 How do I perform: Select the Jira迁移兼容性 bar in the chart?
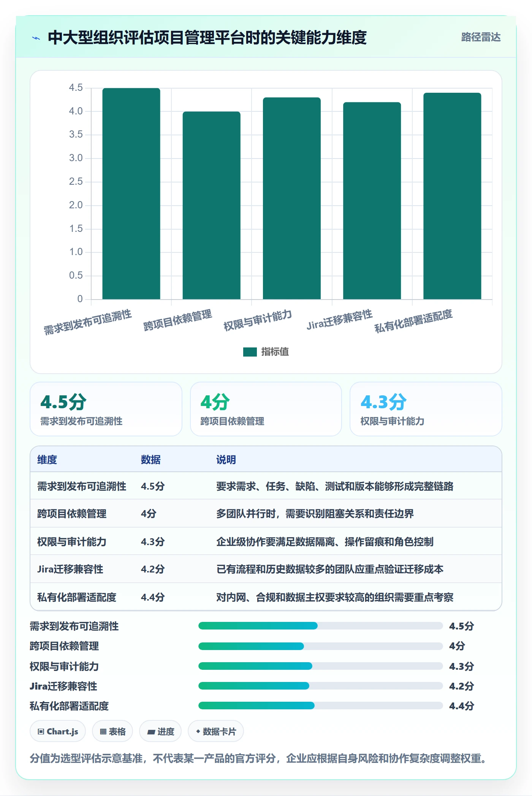(x=372, y=201)
